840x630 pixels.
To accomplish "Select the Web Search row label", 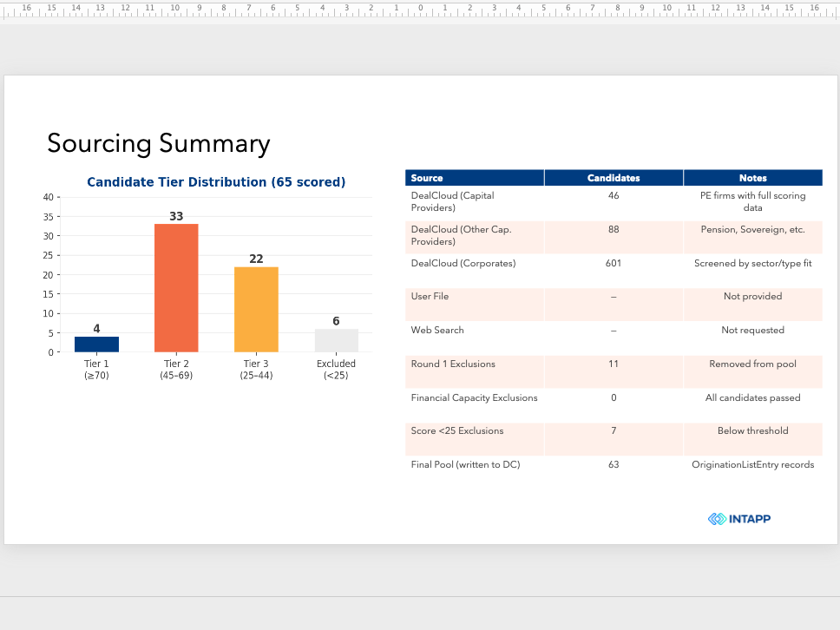I will coord(437,330).
